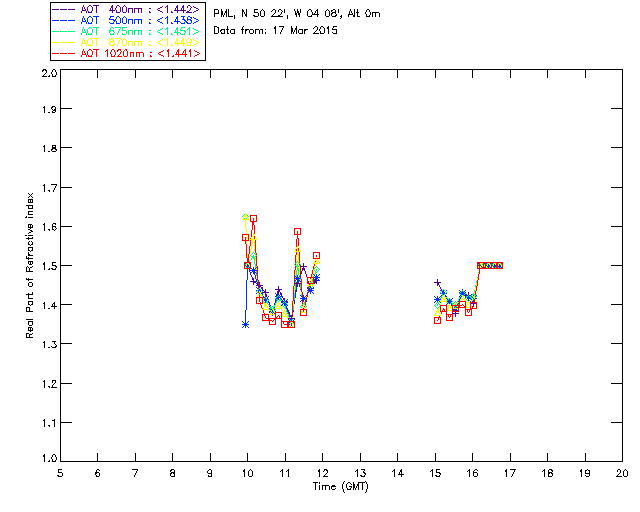This screenshot has width=640, height=512.
Task: Click the AOT 675nm legend entry
Action: (x=126, y=31)
